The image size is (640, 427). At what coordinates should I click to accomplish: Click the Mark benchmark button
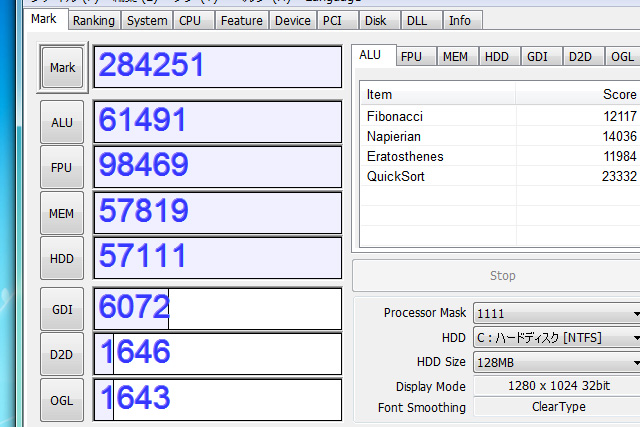pos(62,67)
